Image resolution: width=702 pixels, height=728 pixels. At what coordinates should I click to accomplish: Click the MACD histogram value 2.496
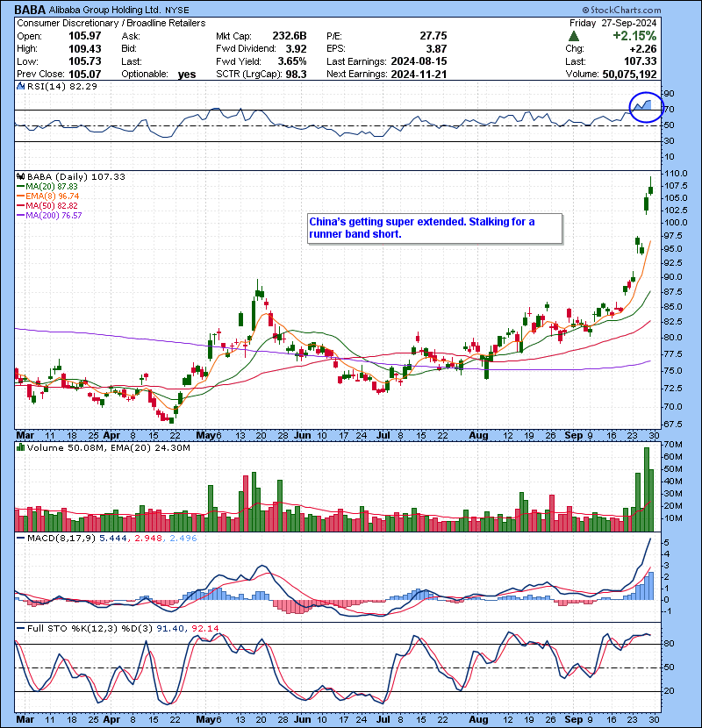(183, 539)
